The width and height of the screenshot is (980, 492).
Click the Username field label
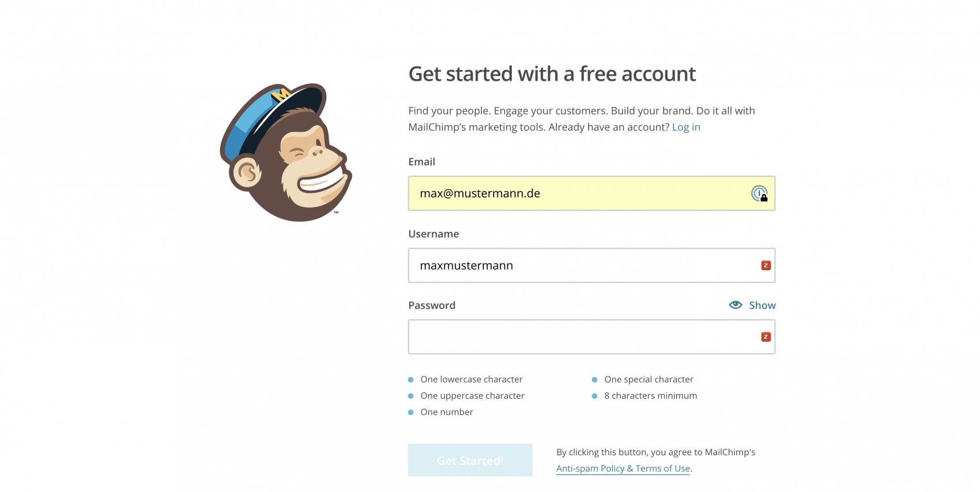[434, 234]
